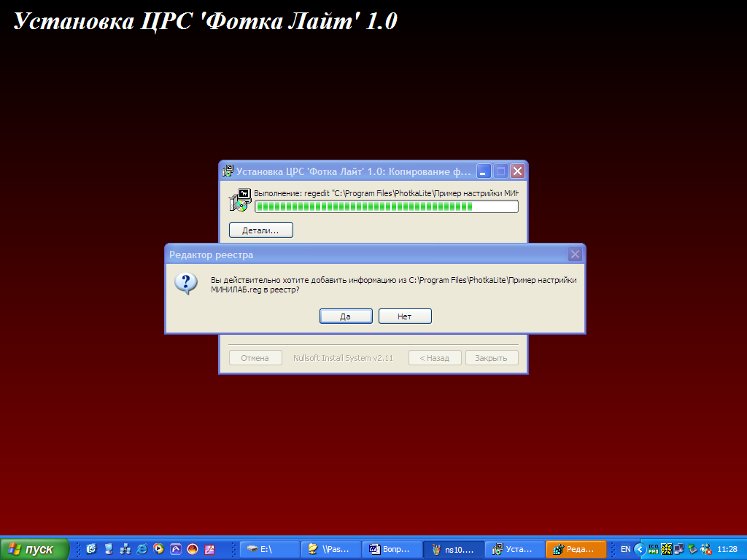Click the disabled Назад button in installer
The height and width of the screenshot is (560, 747).
(435, 357)
